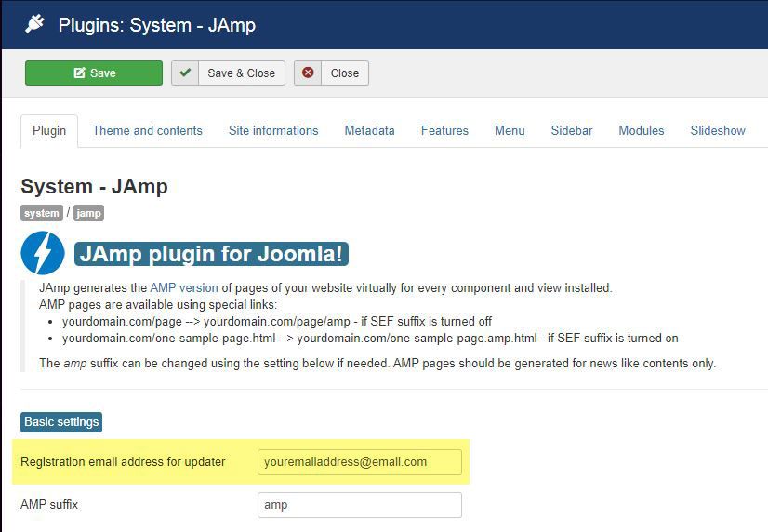This screenshot has height=532, width=768.
Task: Click the AMP suffix label
Action: [49, 505]
